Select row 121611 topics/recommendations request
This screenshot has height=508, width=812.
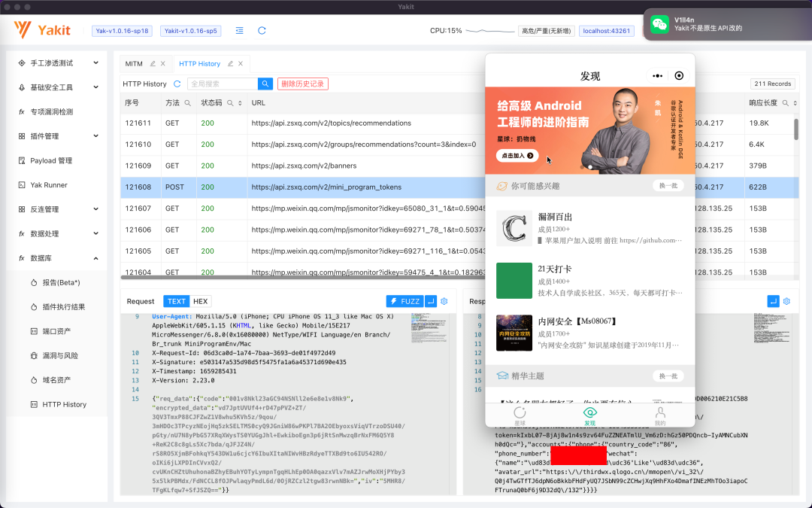pyautogui.click(x=459, y=123)
